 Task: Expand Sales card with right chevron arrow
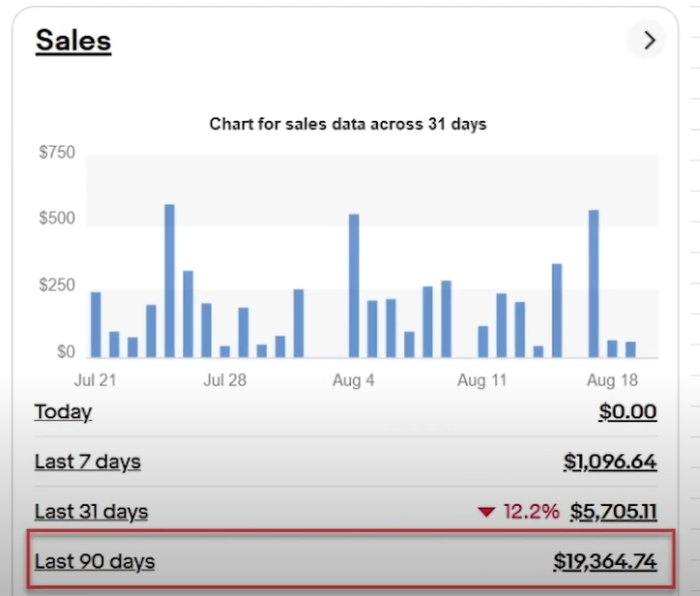tap(649, 41)
